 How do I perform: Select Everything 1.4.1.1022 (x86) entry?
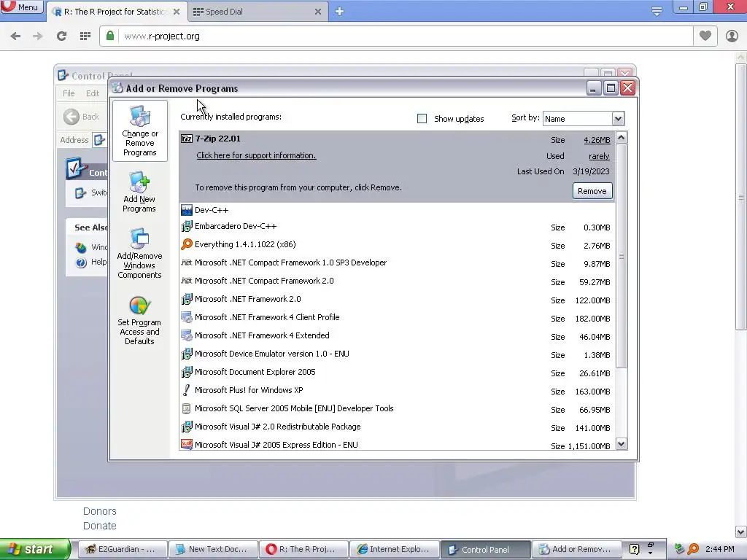245,244
